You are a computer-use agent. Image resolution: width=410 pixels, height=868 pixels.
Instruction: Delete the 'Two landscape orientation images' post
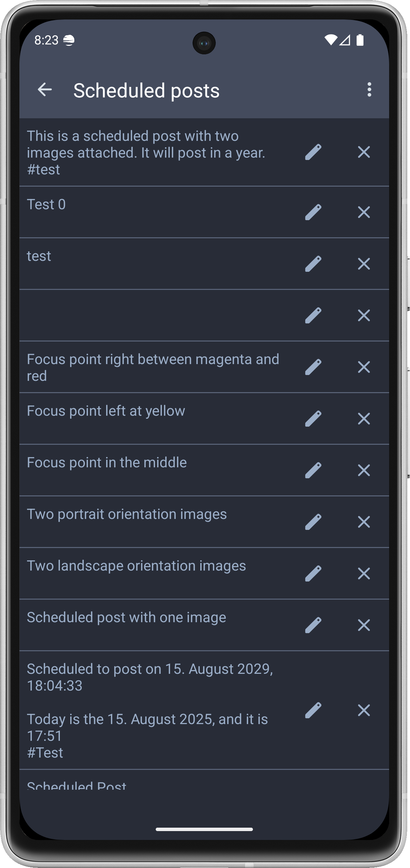coord(364,574)
